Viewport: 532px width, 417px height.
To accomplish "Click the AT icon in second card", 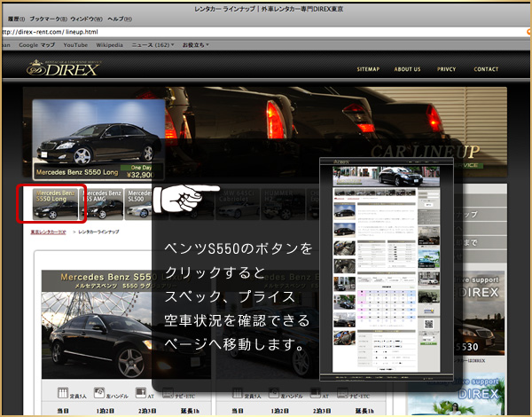I will pyautogui.click(x=315, y=393).
